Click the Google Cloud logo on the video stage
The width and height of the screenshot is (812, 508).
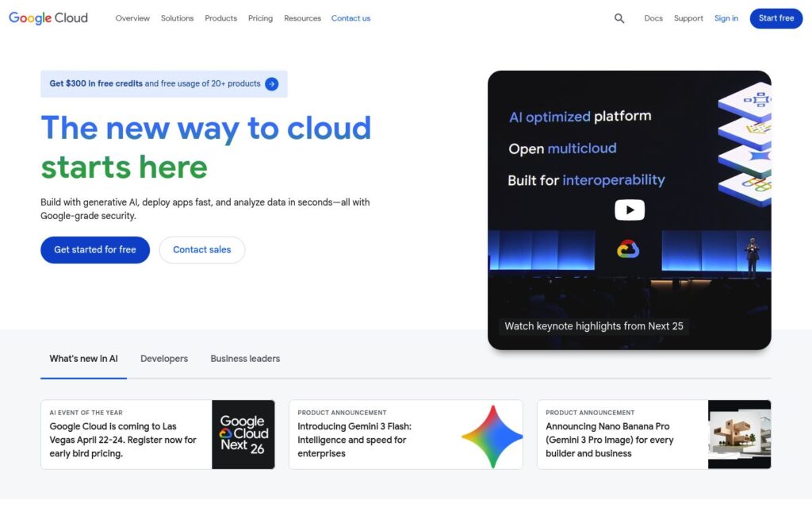tap(628, 249)
